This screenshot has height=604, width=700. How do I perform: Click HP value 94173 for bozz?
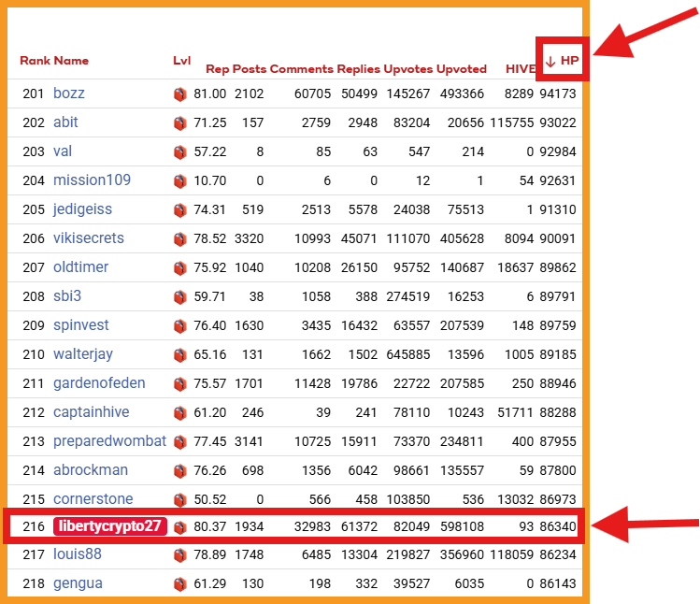(x=558, y=94)
